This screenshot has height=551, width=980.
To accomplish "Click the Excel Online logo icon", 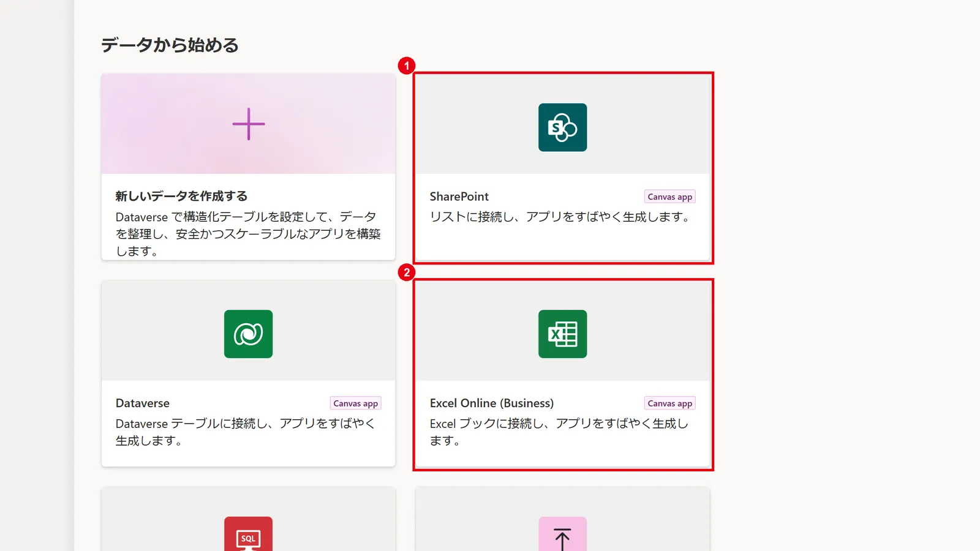I will pyautogui.click(x=562, y=334).
